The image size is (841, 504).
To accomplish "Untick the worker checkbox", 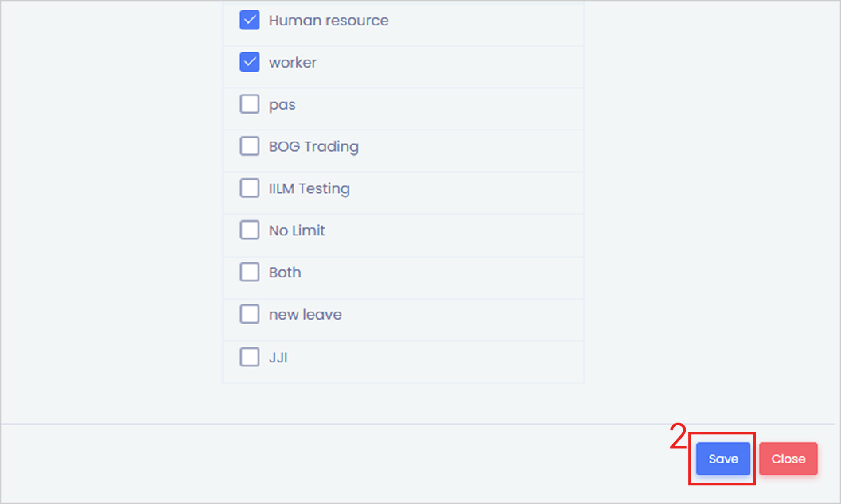I will [x=250, y=63].
